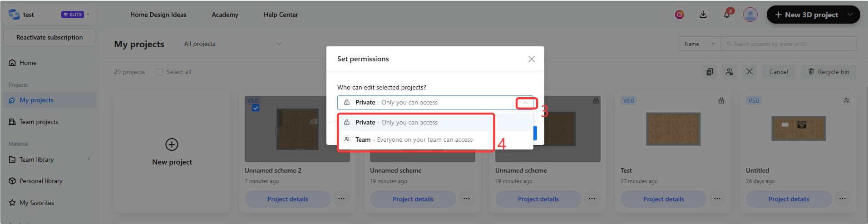
Task: Click the search projects input field
Action: 789,44
